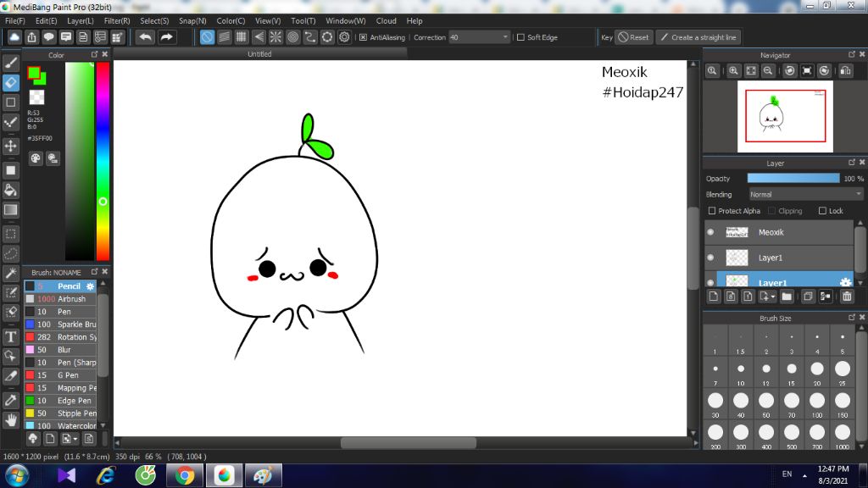
Task: Open the Filter menu
Action: (x=117, y=21)
